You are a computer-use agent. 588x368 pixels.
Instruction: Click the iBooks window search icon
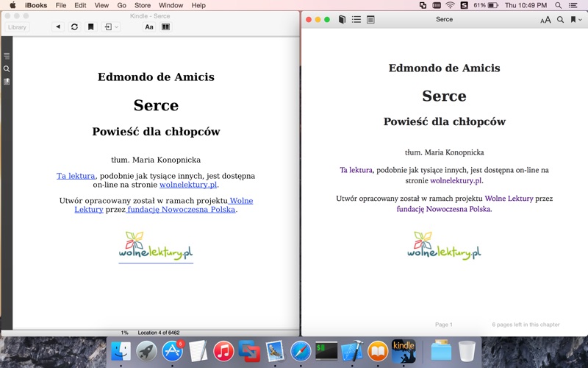click(x=560, y=20)
